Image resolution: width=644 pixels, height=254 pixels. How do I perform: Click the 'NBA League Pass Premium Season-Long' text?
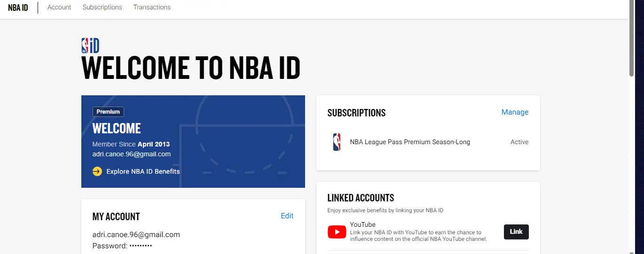pos(410,142)
